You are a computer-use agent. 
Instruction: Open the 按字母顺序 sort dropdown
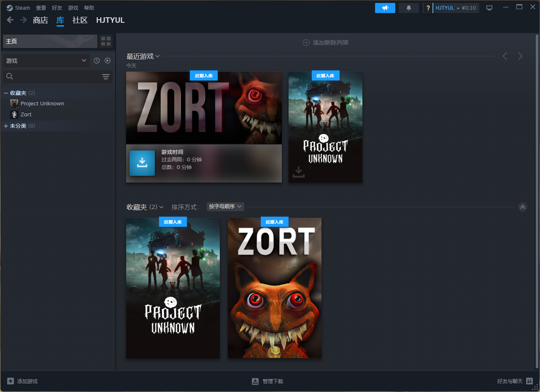pos(225,207)
